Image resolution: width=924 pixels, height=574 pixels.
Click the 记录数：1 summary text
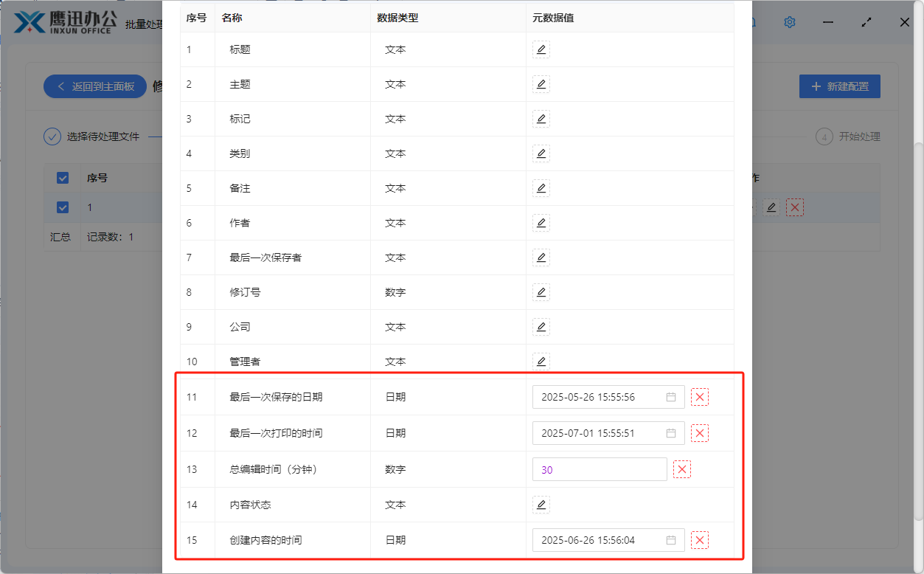click(111, 237)
